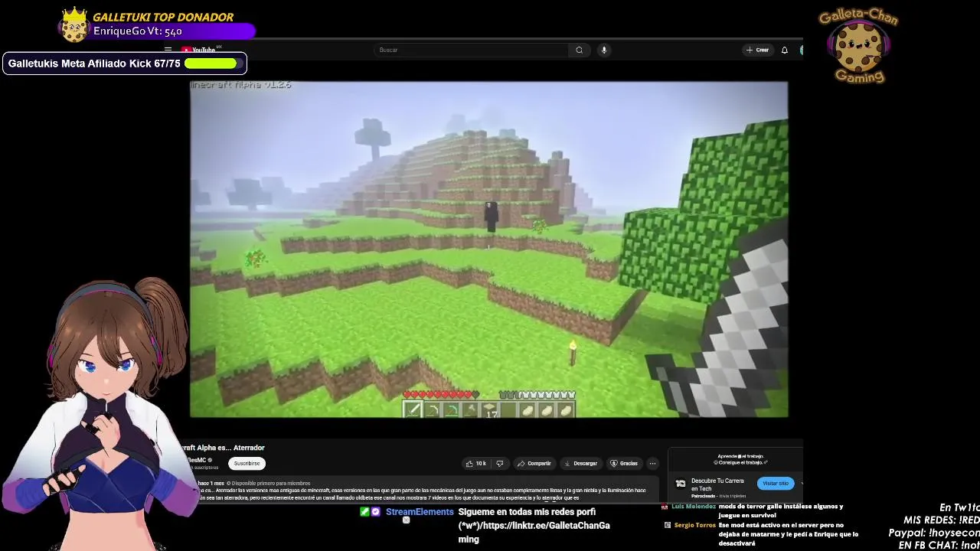Click Luis Melendez chat username
980x551 pixels.
coord(694,506)
